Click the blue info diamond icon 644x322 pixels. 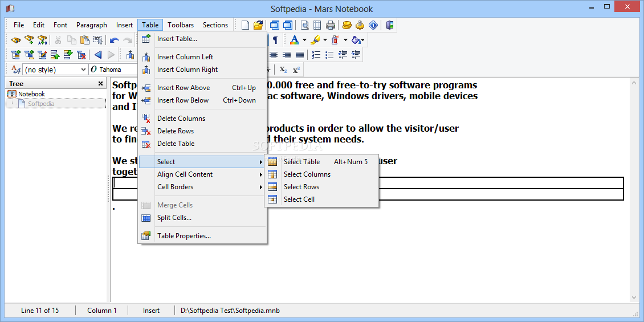coord(373,25)
